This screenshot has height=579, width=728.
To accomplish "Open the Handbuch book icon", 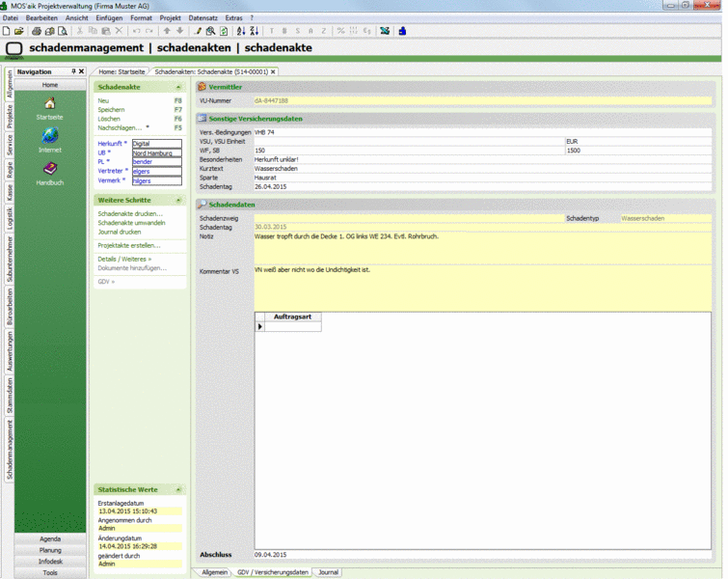I will pyautogui.click(x=50, y=169).
